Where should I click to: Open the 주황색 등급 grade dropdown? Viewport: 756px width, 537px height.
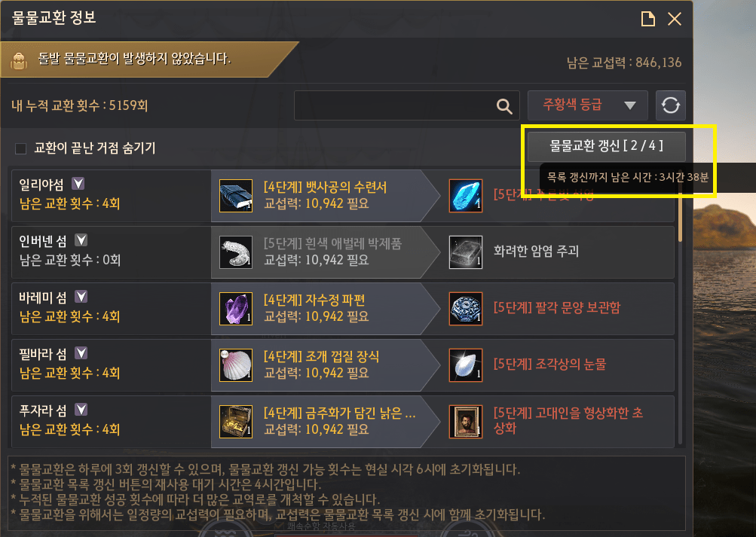coord(587,105)
